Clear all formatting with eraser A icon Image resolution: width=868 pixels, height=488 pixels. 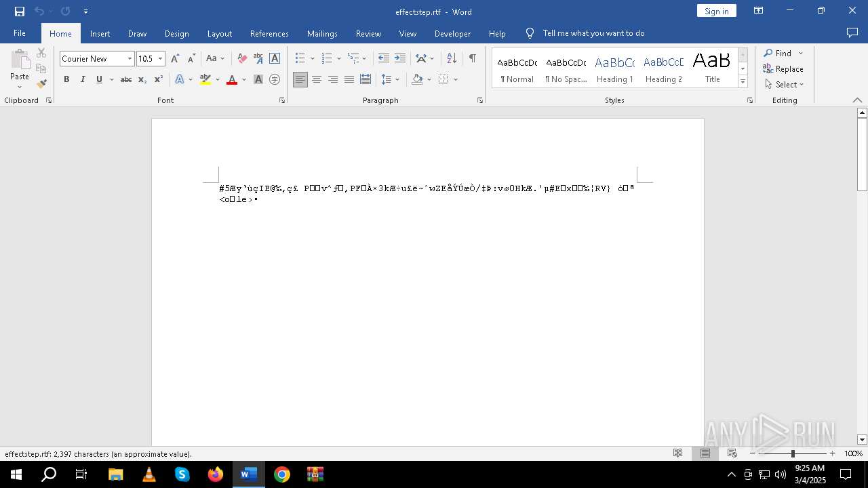point(242,58)
